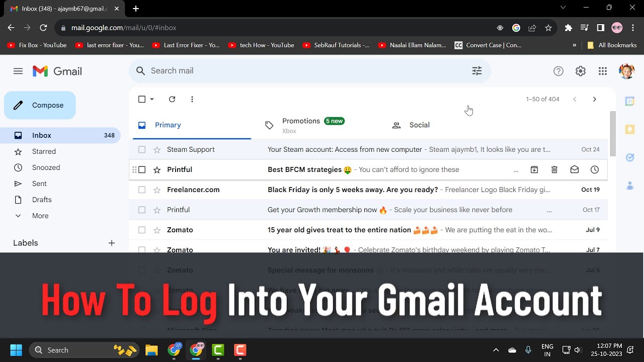
Task: Open the All Bookmarks folder
Action: (612, 45)
